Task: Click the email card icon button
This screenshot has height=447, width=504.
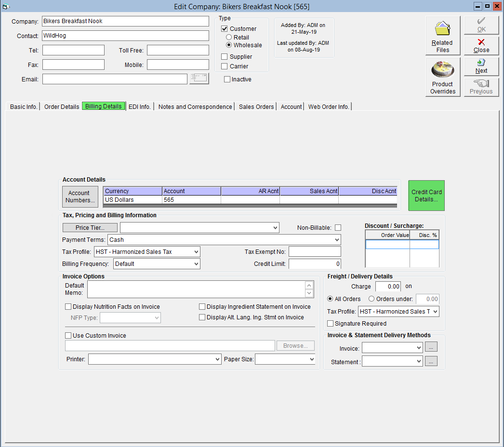Action: pyautogui.click(x=199, y=79)
